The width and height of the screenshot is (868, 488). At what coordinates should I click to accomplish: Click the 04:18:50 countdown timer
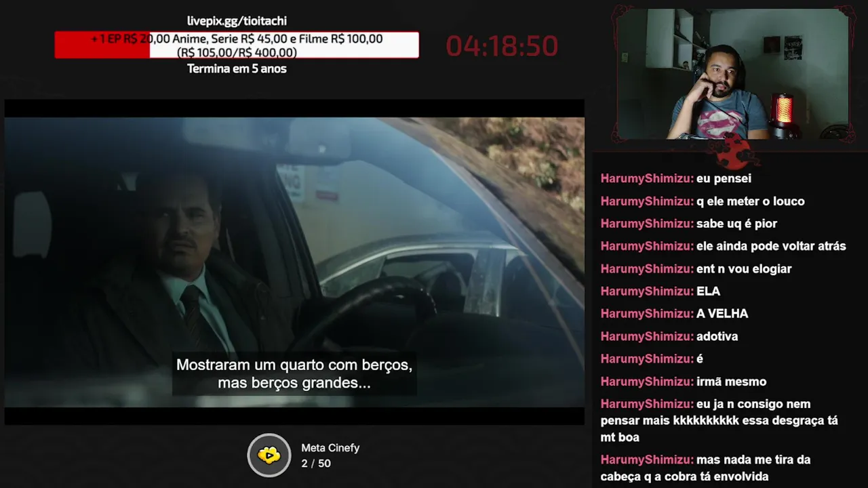[502, 46]
